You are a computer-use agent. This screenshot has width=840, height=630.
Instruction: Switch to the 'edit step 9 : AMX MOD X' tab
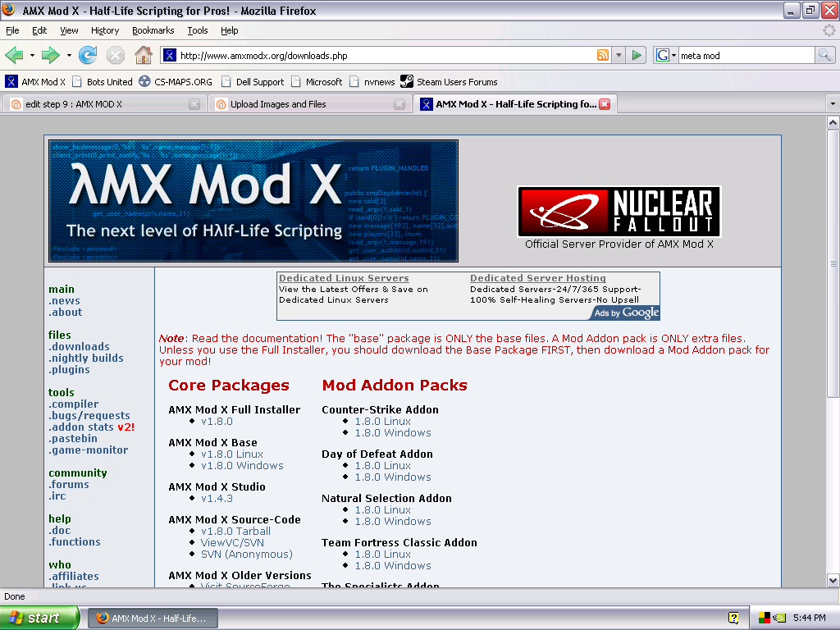pos(104,104)
